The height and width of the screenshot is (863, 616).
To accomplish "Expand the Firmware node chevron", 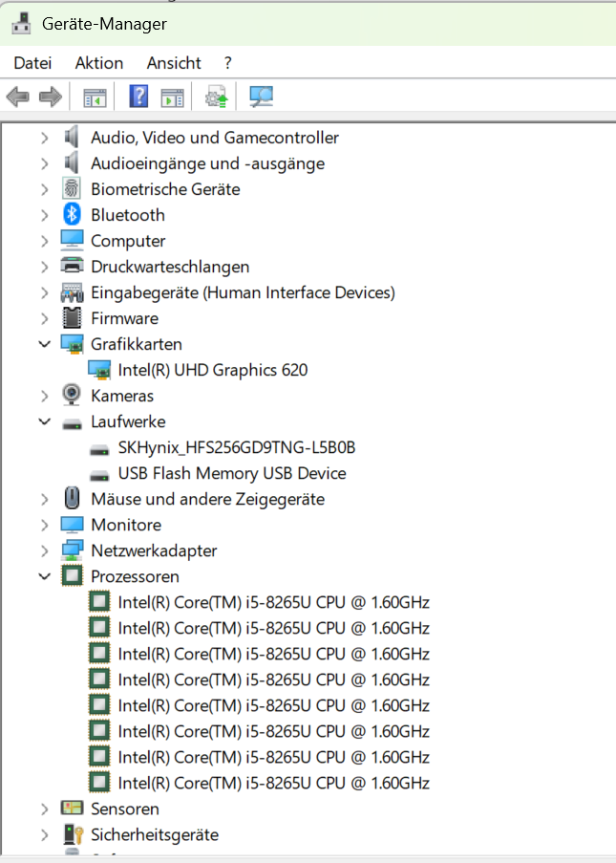I will [x=45, y=318].
